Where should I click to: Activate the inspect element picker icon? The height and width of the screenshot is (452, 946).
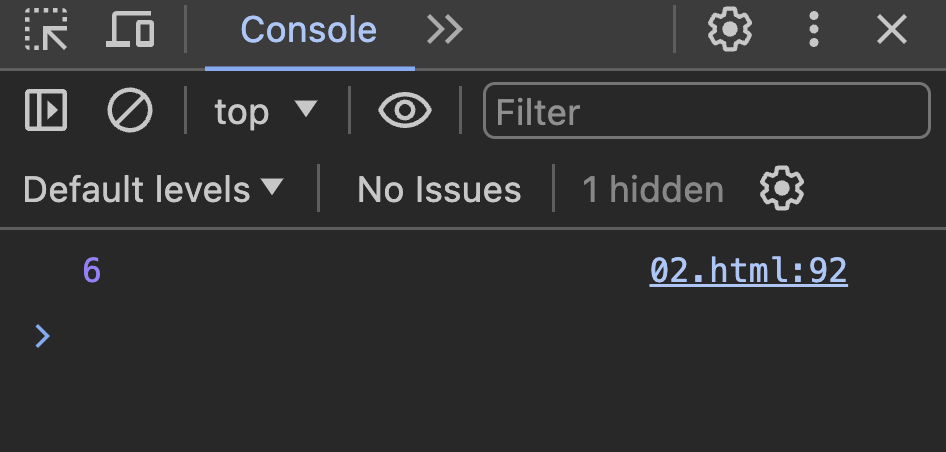click(46, 29)
